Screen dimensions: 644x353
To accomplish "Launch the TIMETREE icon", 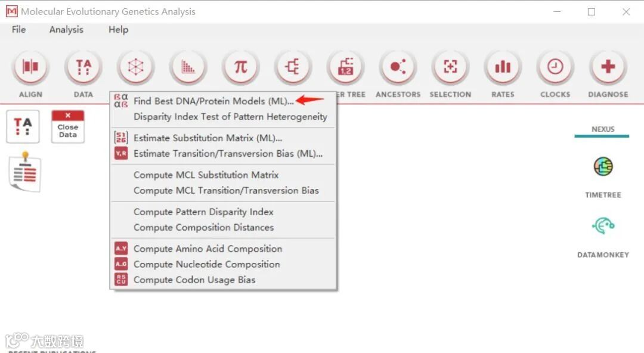I will coord(603,166).
